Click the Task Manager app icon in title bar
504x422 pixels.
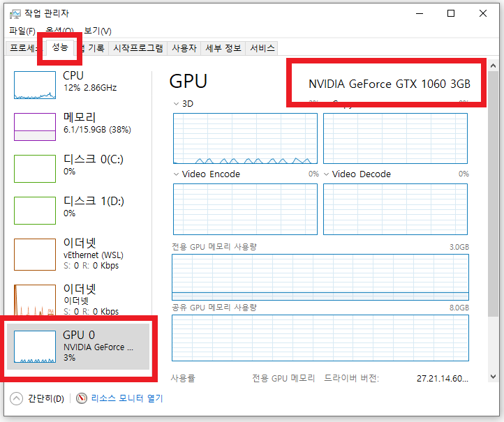click(x=15, y=13)
